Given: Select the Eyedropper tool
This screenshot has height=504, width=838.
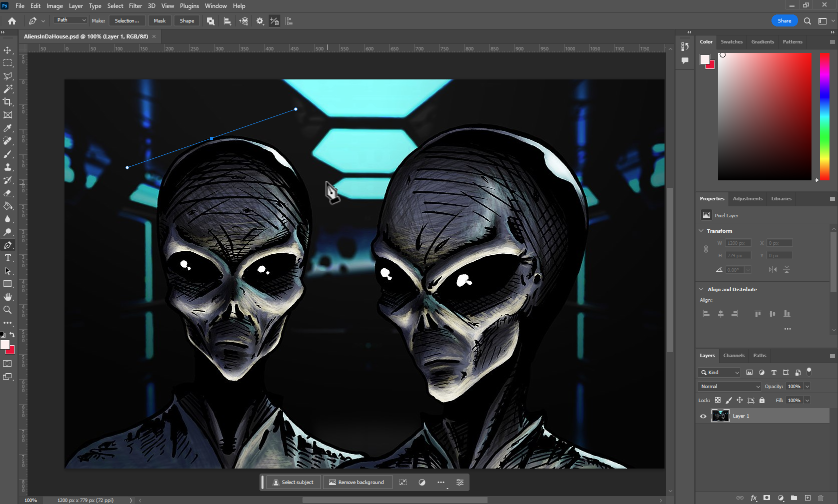Looking at the screenshot, I should pyautogui.click(x=7, y=128).
